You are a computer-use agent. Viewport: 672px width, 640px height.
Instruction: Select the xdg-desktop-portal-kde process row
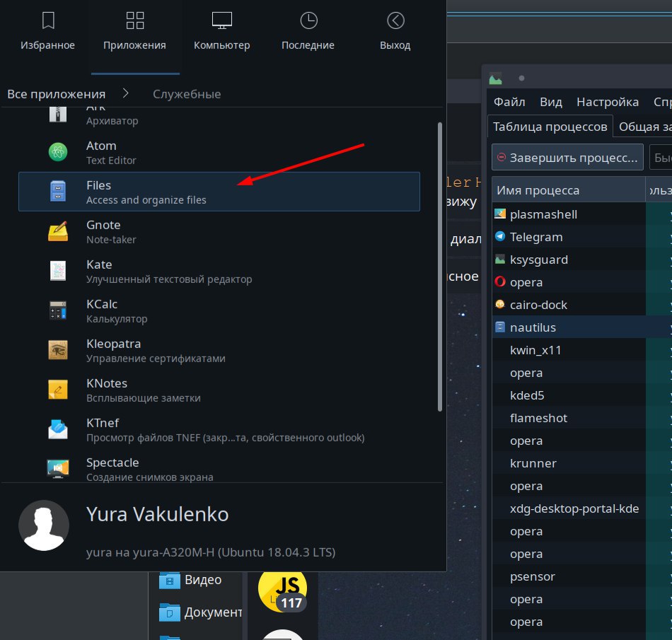coord(582,508)
